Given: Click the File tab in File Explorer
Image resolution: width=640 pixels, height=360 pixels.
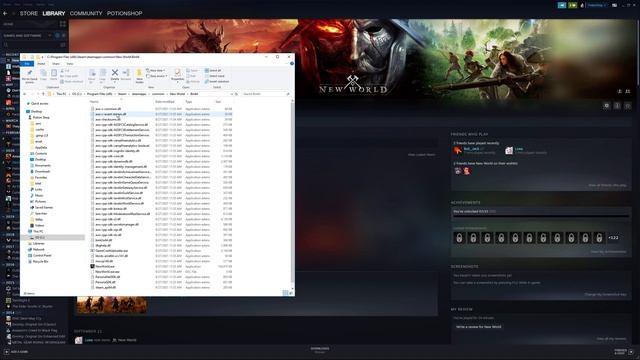Looking at the screenshot, I should pyautogui.click(x=27, y=64).
